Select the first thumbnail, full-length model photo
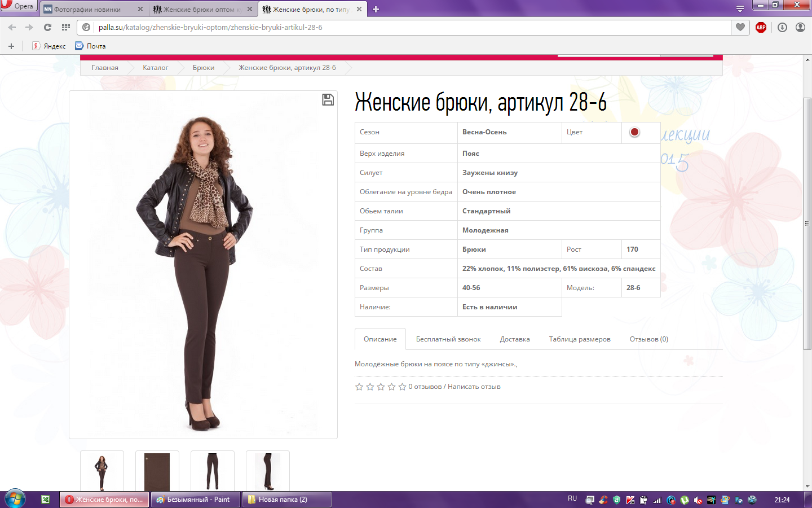The image size is (812, 508). point(102,471)
